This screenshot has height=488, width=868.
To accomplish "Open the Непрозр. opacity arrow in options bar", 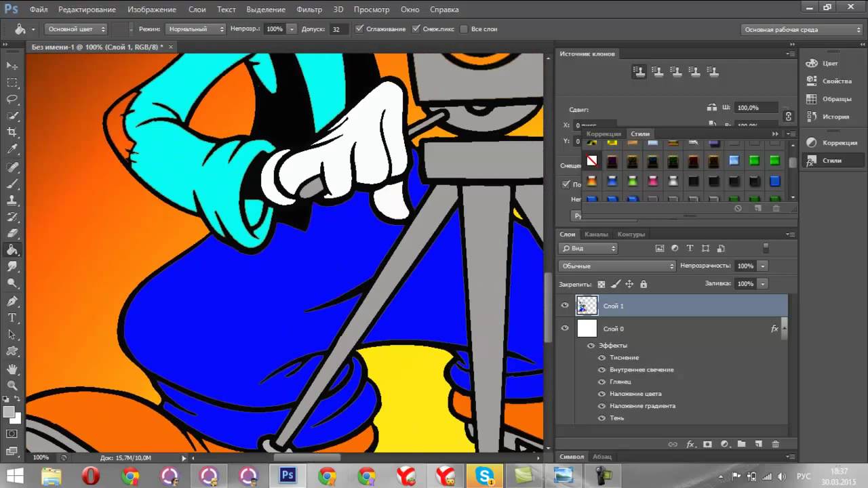I will pyautogui.click(x=292, y=29).
